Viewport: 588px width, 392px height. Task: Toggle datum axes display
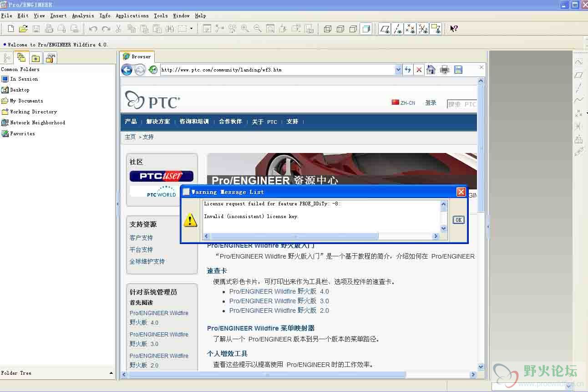(397, 29)
